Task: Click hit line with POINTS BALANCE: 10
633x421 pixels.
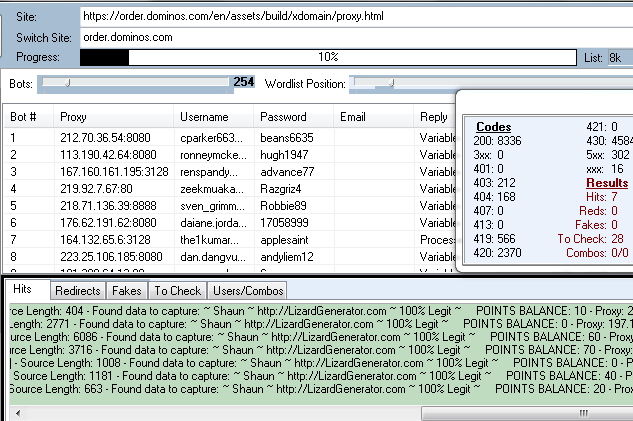Action: (x=321, y=311)
